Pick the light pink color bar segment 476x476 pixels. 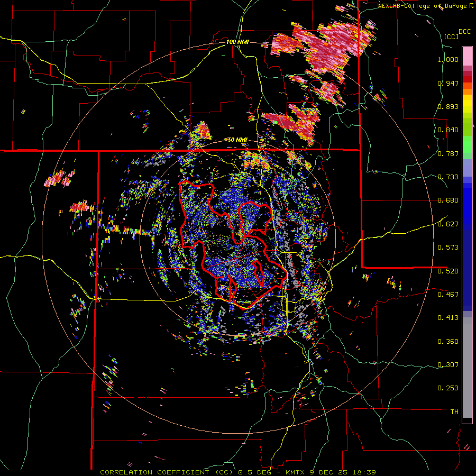point(467,56)
